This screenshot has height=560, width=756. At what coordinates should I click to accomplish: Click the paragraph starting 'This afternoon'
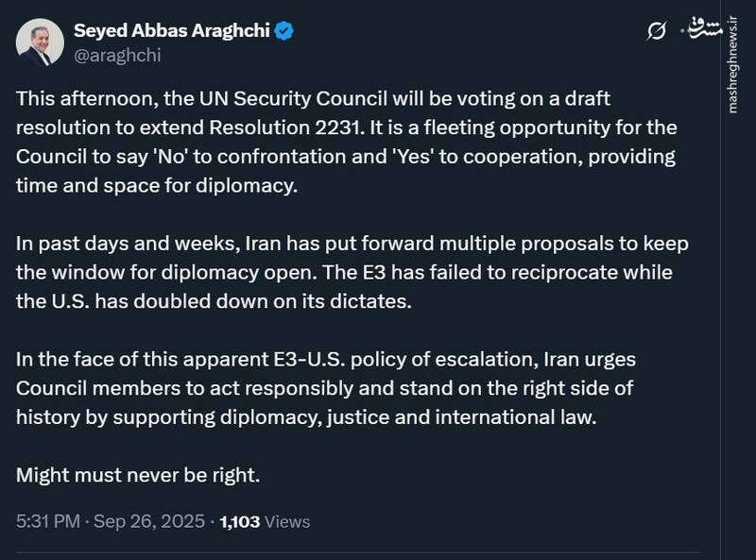(x=346, y=142)
